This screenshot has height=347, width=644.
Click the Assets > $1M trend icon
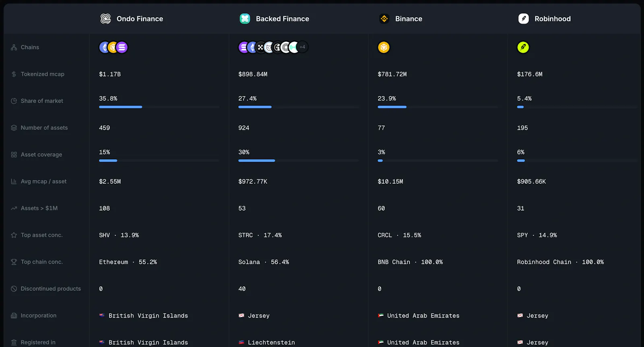click(14, 208)
